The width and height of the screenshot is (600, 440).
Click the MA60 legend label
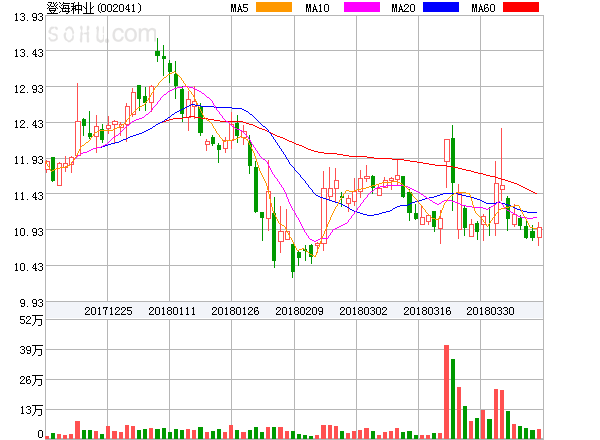pos(483,8)
